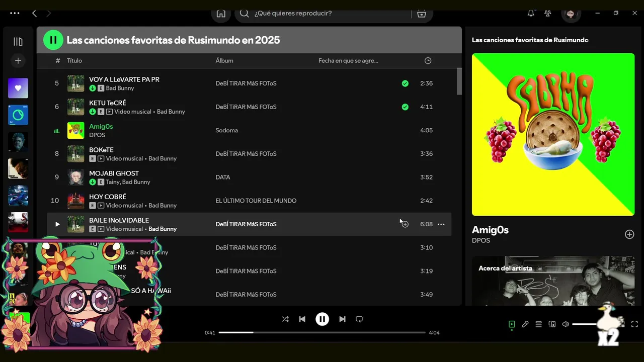
Task: Sort by Álbum column header
Action: pyautogui.click(x=224, y=61)
